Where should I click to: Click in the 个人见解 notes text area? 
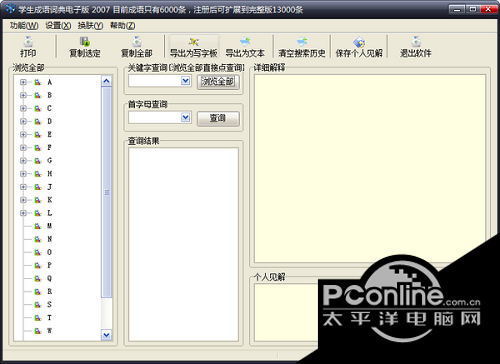pyautogui.click(x=286, y=313)
